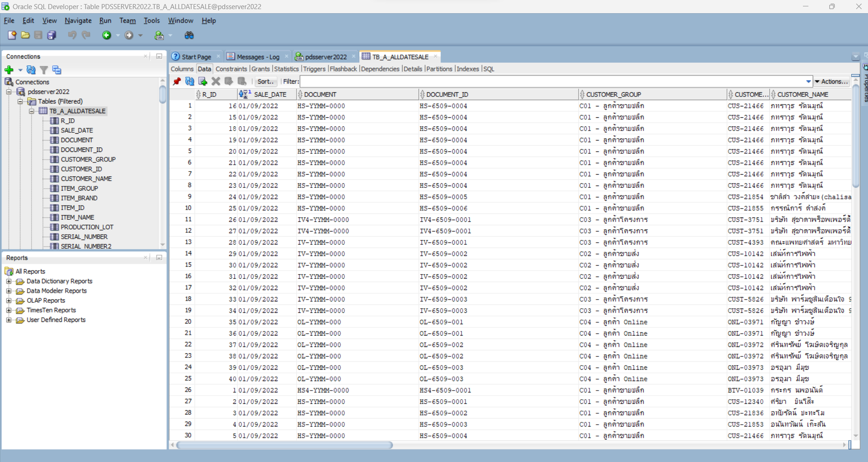Close the TB_A_ALLDATESALE tab
The image size is (868, 462).
pyautogui.click(x=435, y=56)
